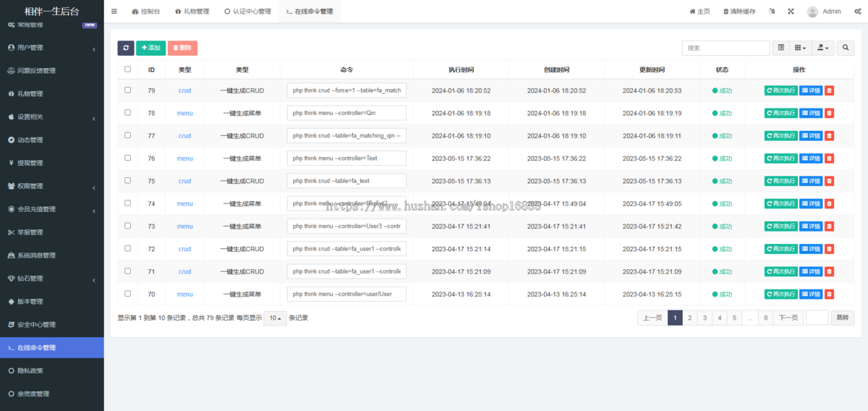Check the checkbox for row ID 75
The image size is (868, 411).
128,180
